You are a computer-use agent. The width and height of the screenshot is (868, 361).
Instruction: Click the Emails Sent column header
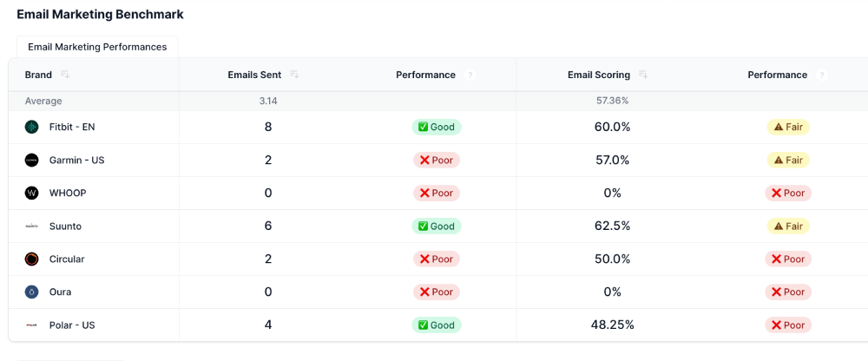pyautogui.click(x=254, y=75)
